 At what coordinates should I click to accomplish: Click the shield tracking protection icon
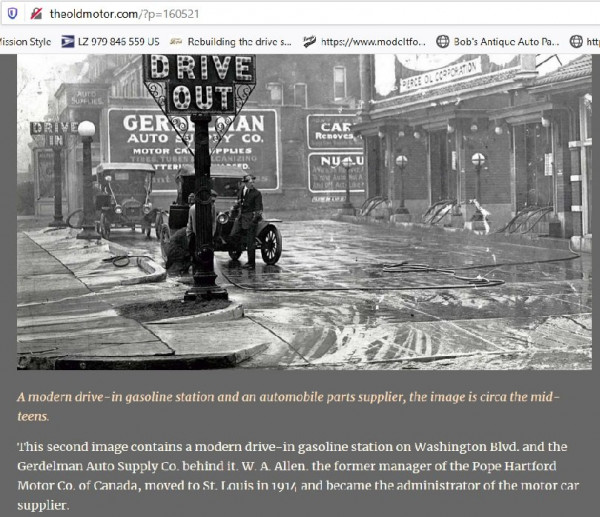tap(12, 14)
